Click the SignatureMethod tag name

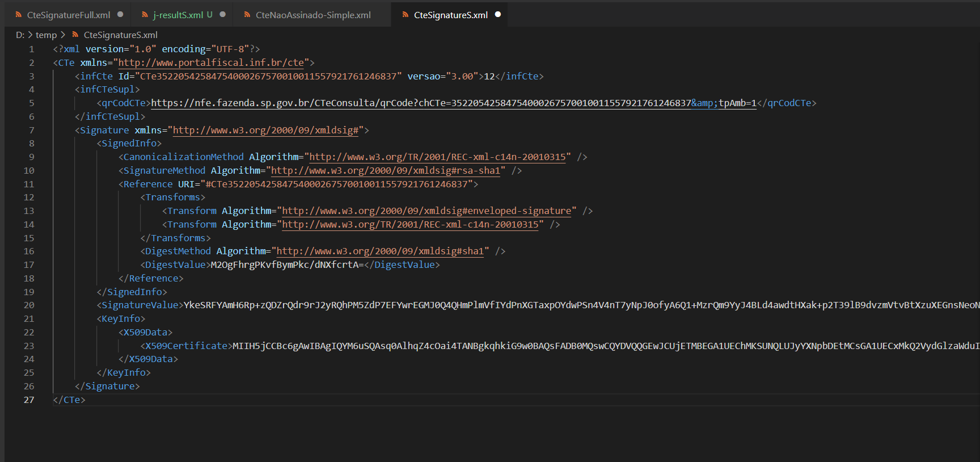coord(164,171)
